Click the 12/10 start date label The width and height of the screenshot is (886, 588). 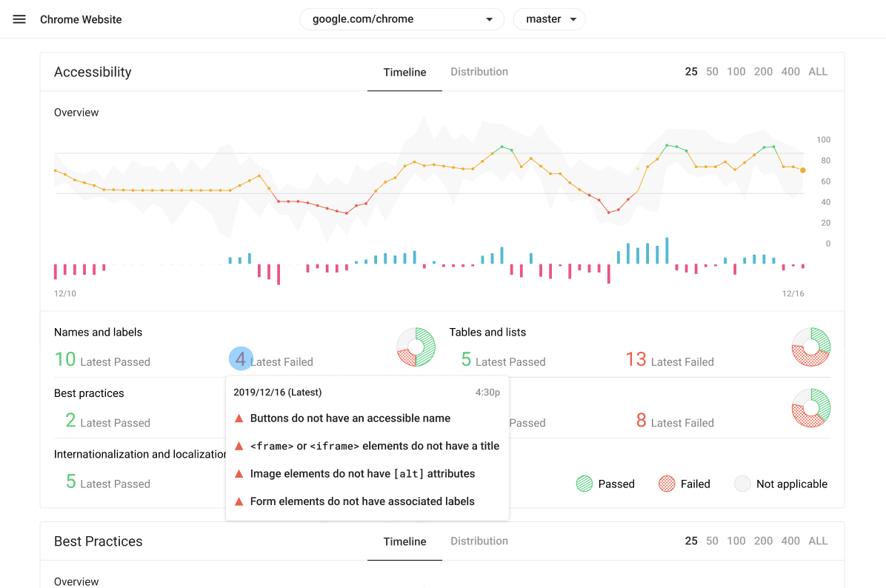tap(65, 294)
